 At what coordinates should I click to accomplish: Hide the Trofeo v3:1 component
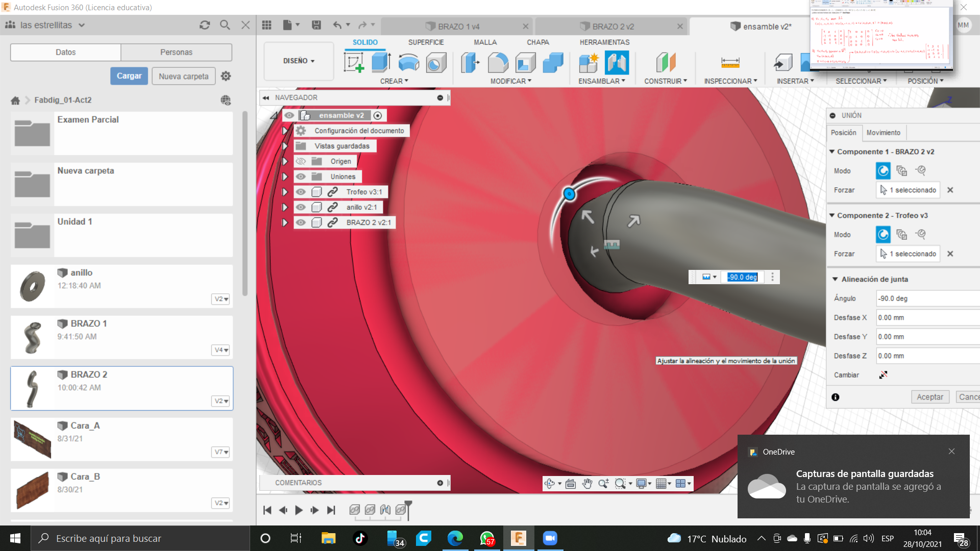[x=301, y=192]
